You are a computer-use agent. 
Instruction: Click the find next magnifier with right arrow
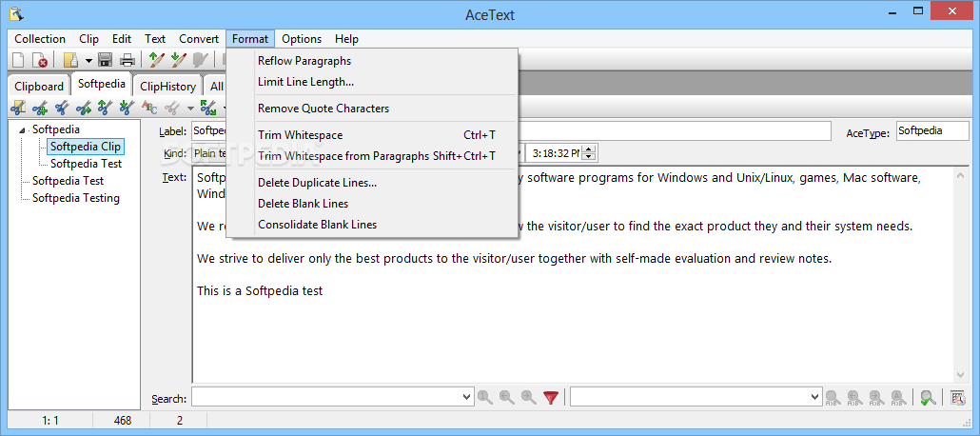(528, 397)
